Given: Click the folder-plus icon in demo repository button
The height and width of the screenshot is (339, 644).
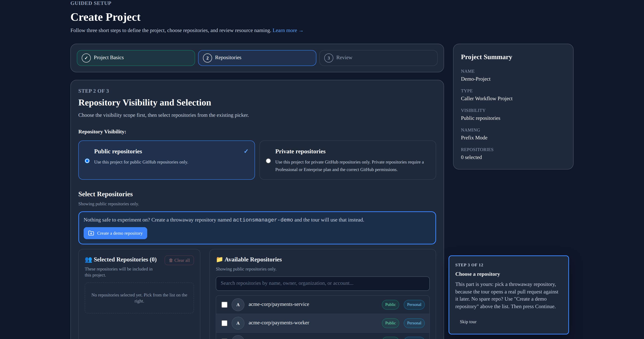Looking at the screenshot, I should tap(91, 233).
